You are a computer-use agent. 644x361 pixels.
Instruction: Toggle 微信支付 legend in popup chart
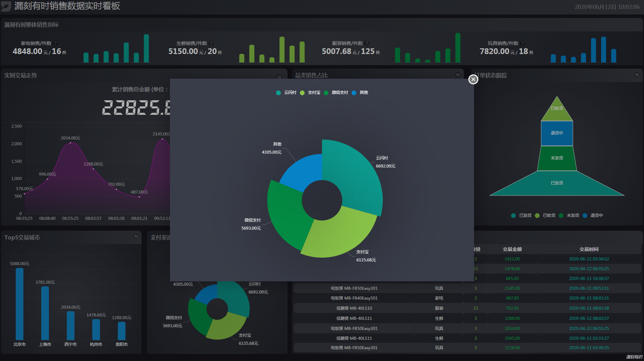pyautogui.click(x=336, y=93)
